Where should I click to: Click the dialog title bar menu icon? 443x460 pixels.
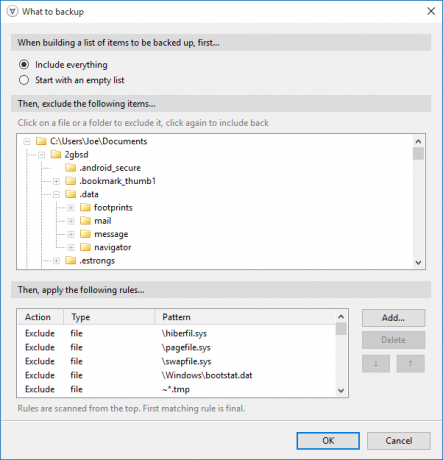point(12,12)
